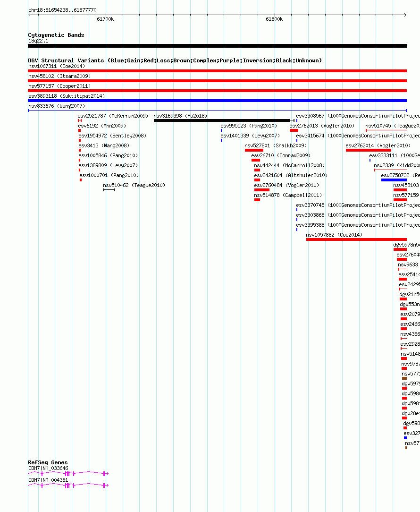Open the CDH7|NM_033646 gene label
The height and width of the screenshot is (512, 420).
pyautogui.click(x=48, y=468)
